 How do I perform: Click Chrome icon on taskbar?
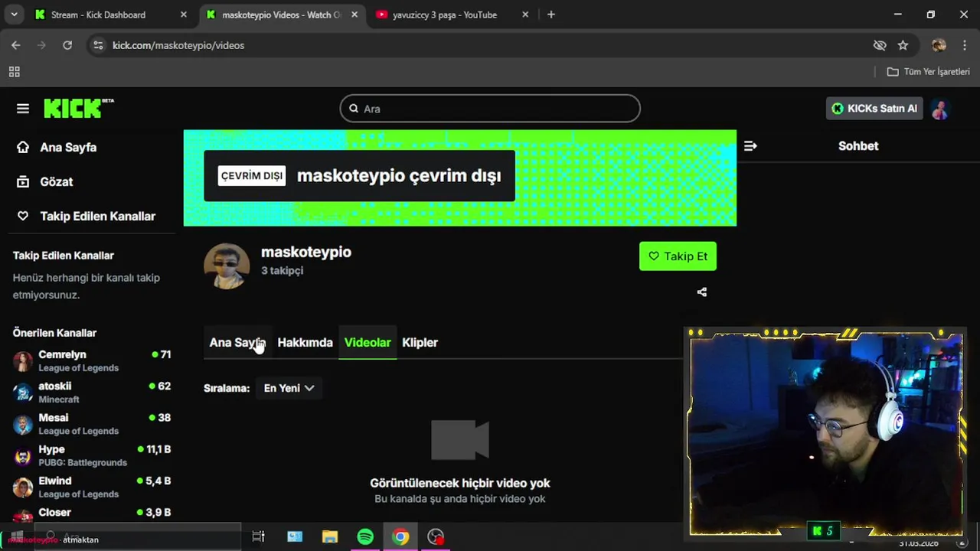click(x=400, y=536)
